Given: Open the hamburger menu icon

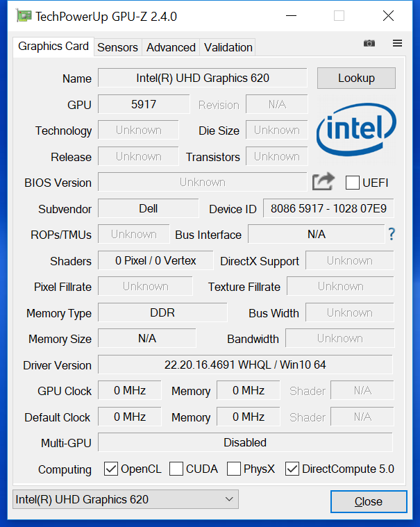Looking at the screenshot, I should (x=397, y=43).
